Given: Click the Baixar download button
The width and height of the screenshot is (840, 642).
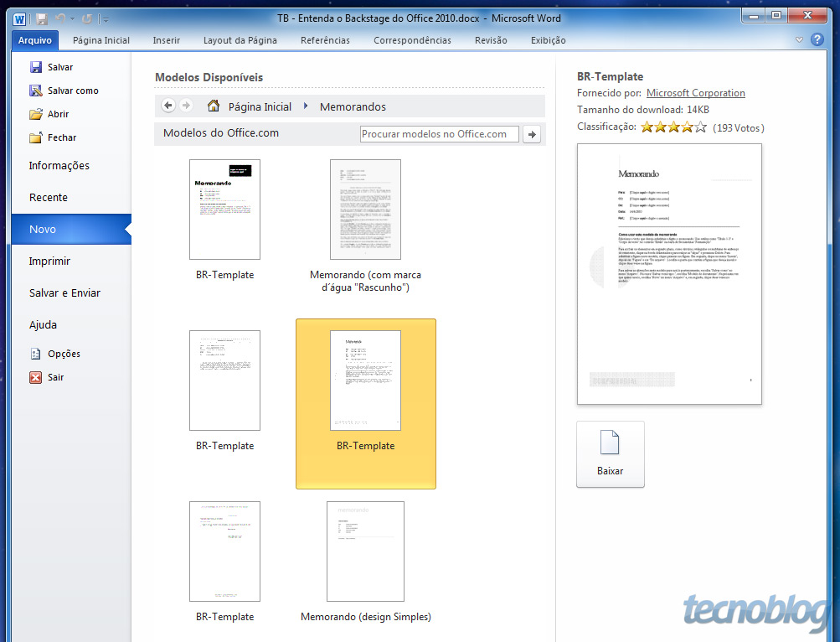Looking at the screenshot, I should [611, 453].
